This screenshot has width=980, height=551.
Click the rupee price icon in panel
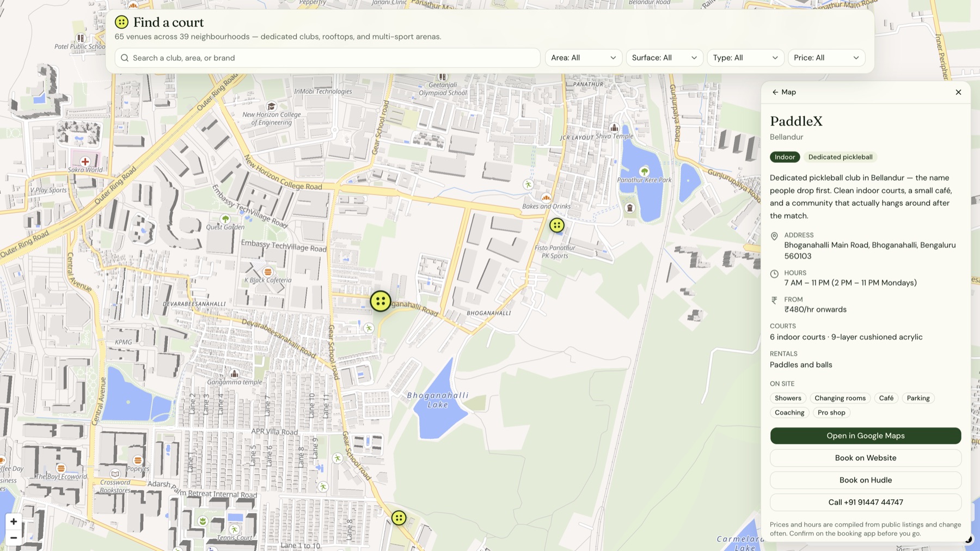[774, 300]
